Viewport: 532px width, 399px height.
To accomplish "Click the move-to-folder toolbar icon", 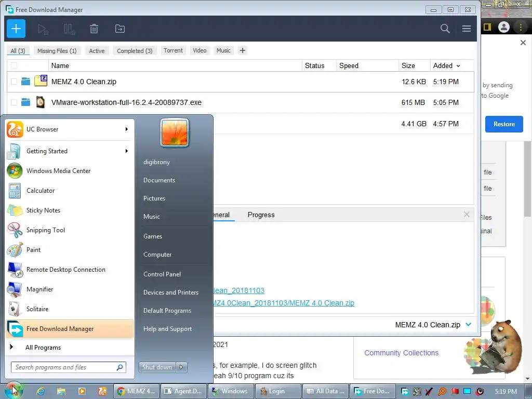I will point(120,29).
